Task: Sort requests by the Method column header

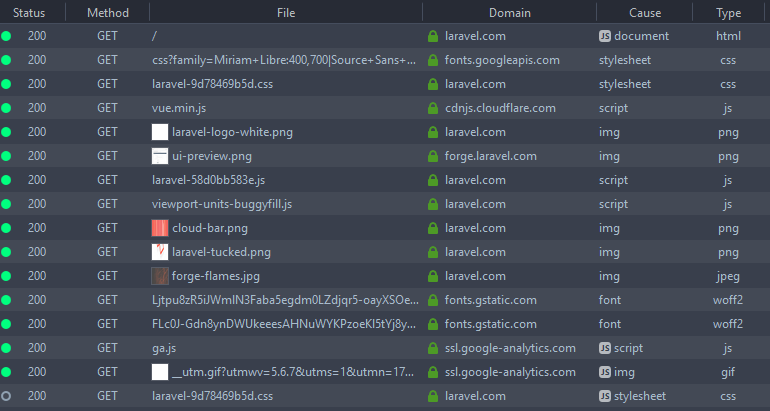Action: point(108,13)
